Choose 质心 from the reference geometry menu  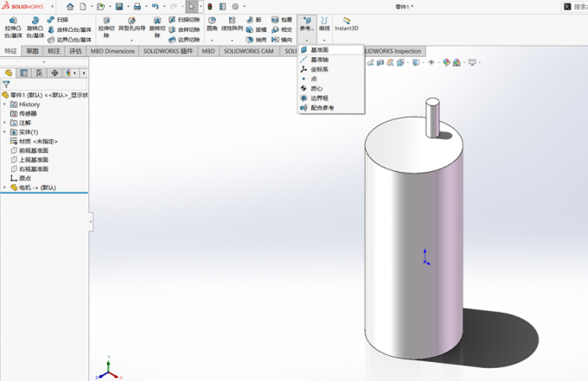coord(330,88)
